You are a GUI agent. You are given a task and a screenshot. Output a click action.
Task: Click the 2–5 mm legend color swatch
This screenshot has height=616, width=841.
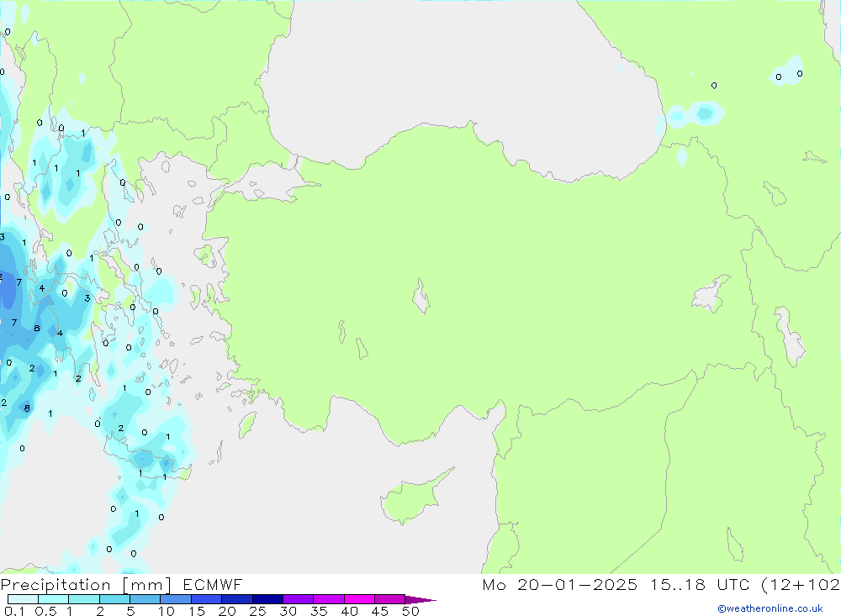[114, 599]
